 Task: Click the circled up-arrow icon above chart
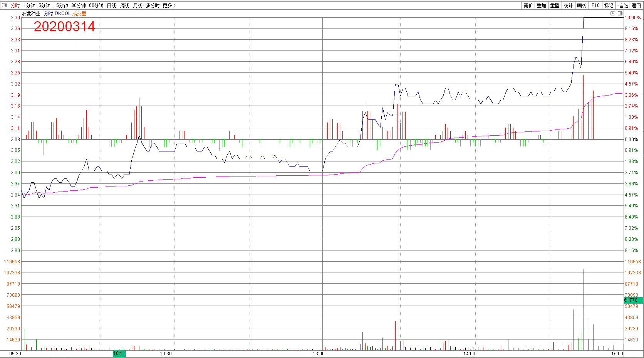[613, 13]
